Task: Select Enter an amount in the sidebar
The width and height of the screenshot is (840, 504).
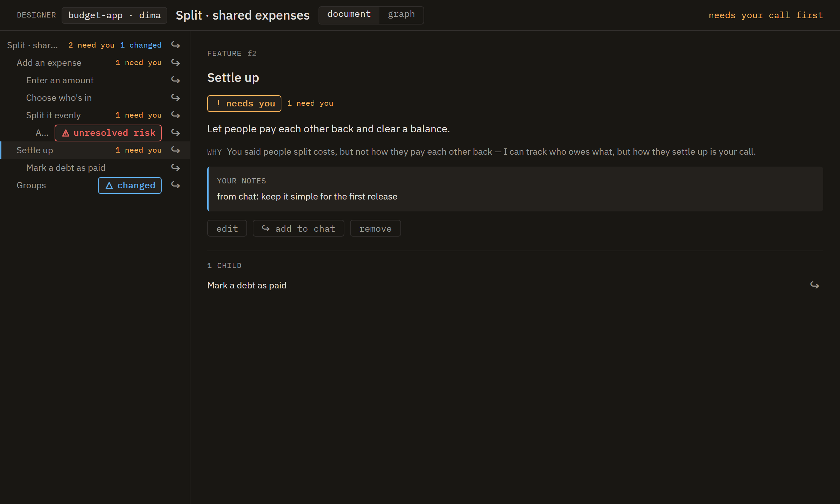Action: click(60, 80)
